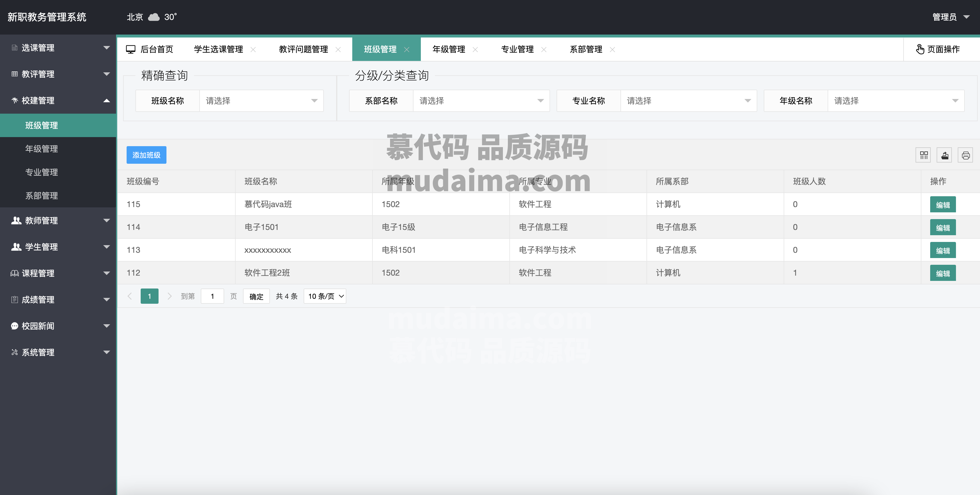Select 专业管理 in the sidebar
This screenshot has width=980, height=495.
58,172
